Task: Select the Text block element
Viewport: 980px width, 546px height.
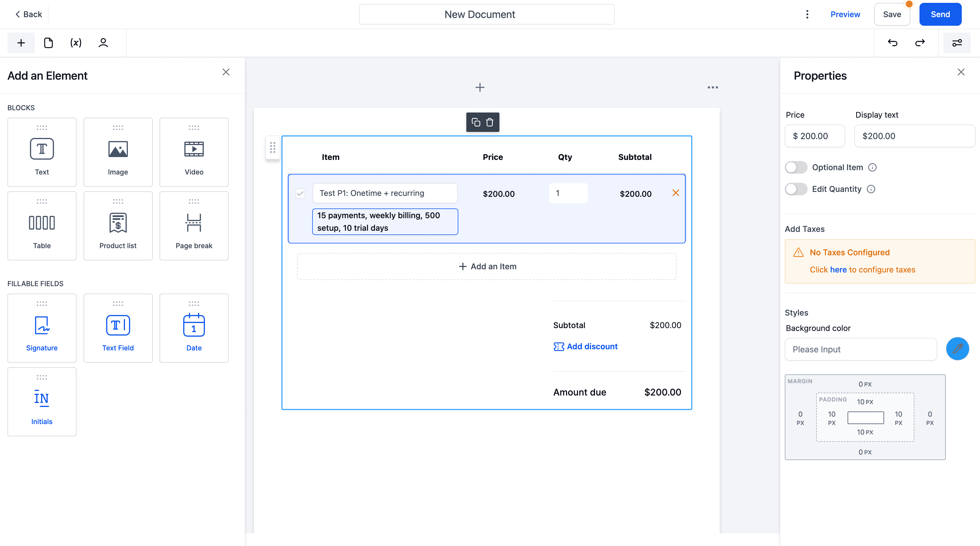Action: [42, 152]
